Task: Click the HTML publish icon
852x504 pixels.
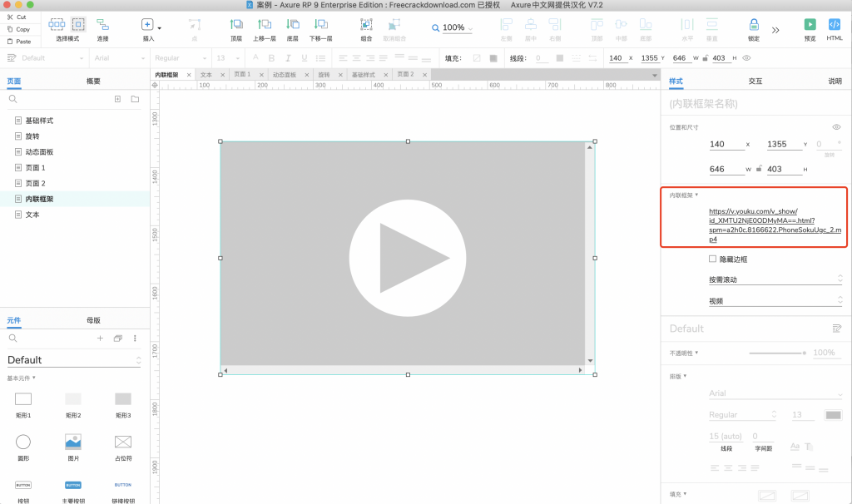Action: [x=835, y=26]
